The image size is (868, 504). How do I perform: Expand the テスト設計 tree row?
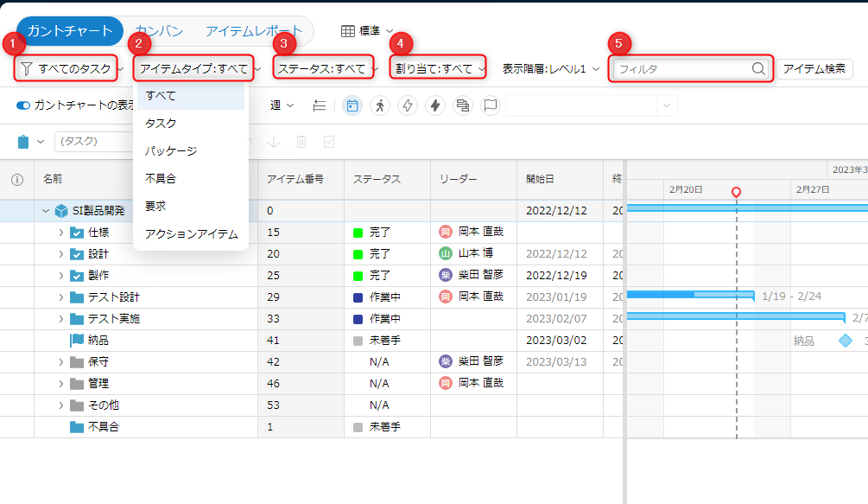60,297
